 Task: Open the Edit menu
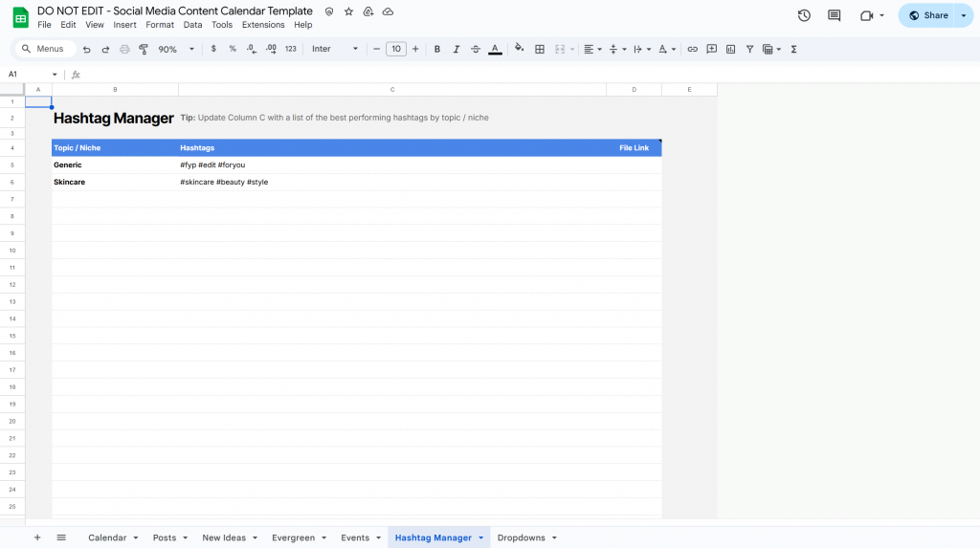click(x=68, y=25)
